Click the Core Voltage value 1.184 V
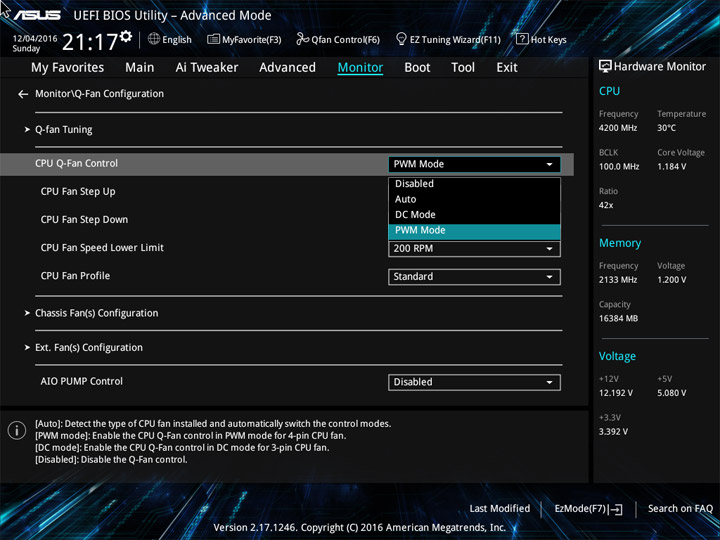Screen dimensions: 720x540 click(671, 167)
